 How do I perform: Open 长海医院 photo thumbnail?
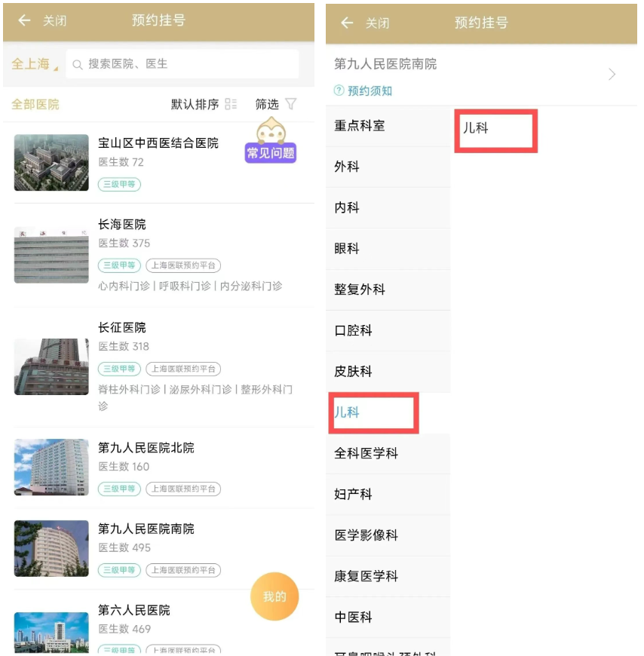(51, 255)
